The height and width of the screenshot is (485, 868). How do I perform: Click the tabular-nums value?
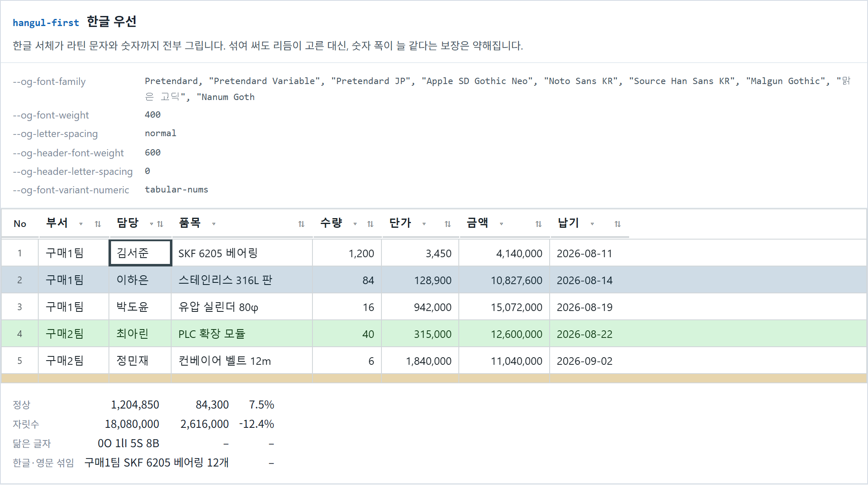click(x=177, y=190)
